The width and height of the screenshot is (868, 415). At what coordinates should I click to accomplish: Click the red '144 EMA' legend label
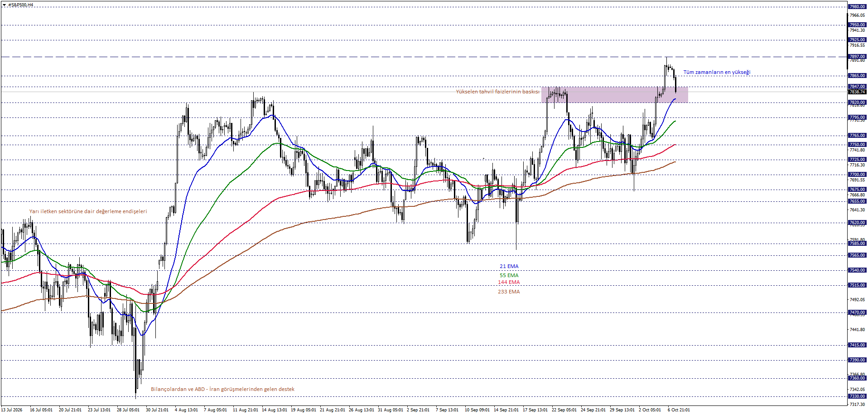pyautogui.click(x=509, y=282)
